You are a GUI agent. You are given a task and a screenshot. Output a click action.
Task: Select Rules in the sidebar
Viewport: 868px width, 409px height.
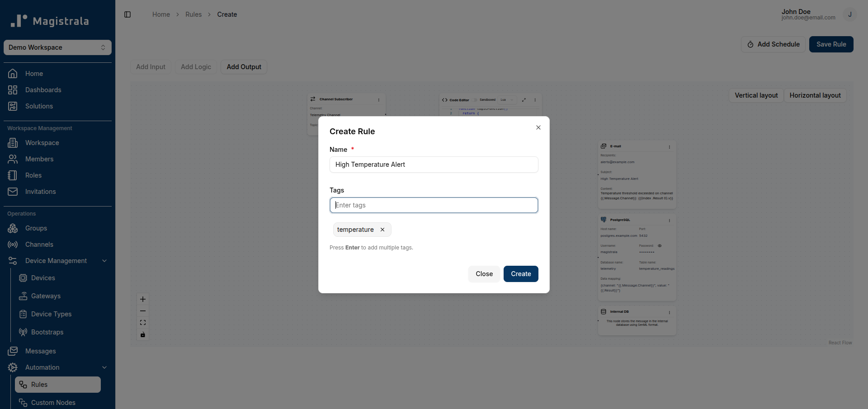coord(58,385)
